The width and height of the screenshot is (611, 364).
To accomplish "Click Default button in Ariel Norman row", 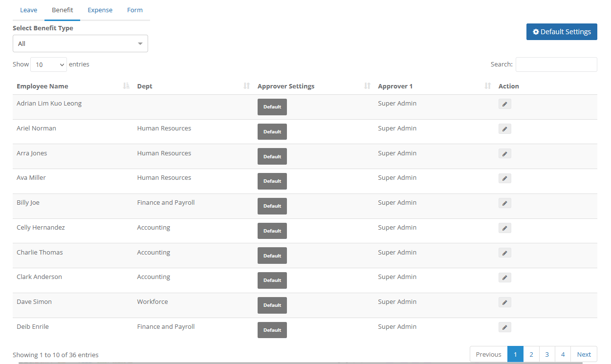I will 272,132.
